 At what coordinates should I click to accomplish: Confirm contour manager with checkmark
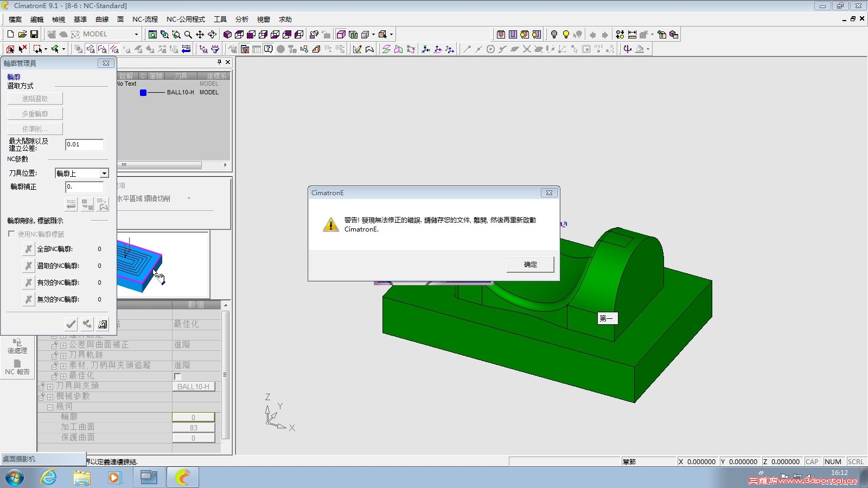(x=71, y=324)
